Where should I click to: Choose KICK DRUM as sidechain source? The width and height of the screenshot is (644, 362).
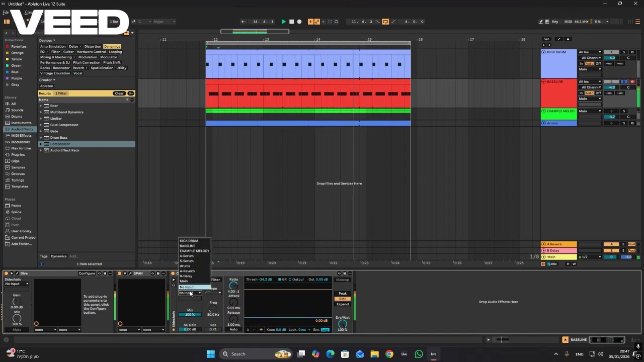coord(195,241)
